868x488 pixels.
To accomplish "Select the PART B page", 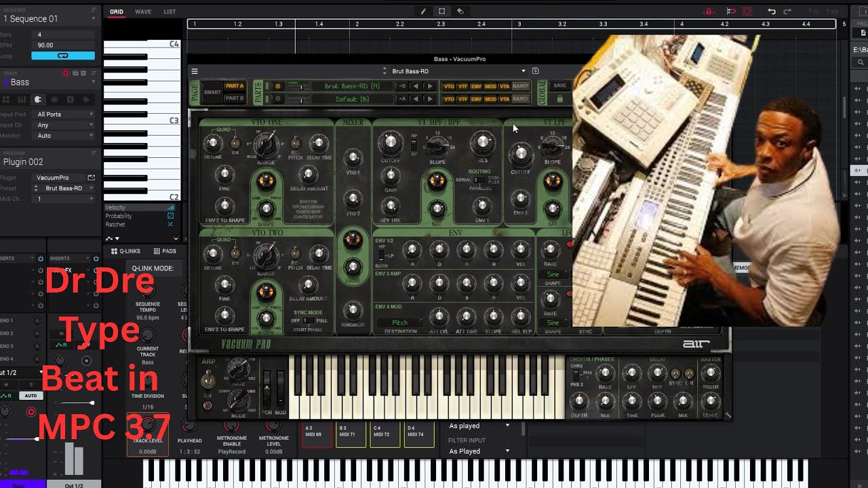I will [x=234, y=98].
